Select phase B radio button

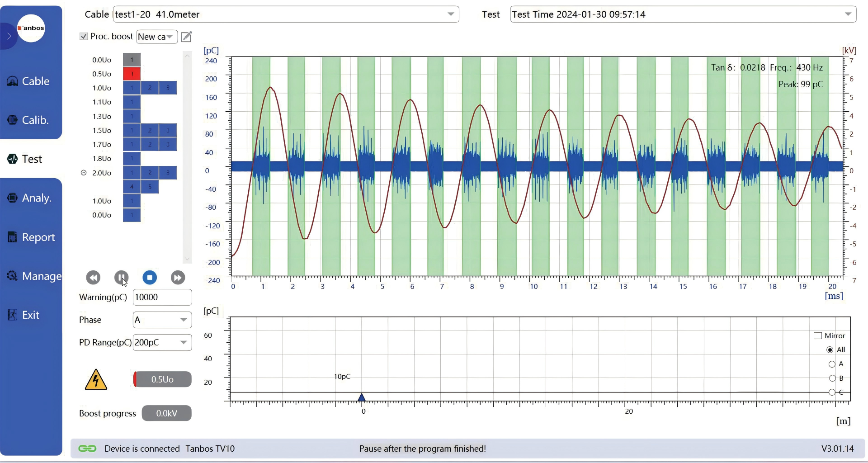pos(832,378)
